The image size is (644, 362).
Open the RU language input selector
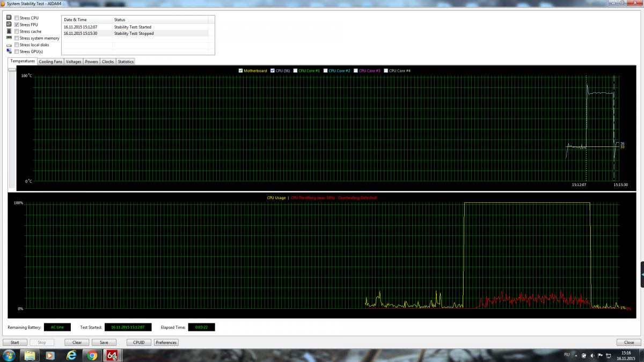(567, 354)
